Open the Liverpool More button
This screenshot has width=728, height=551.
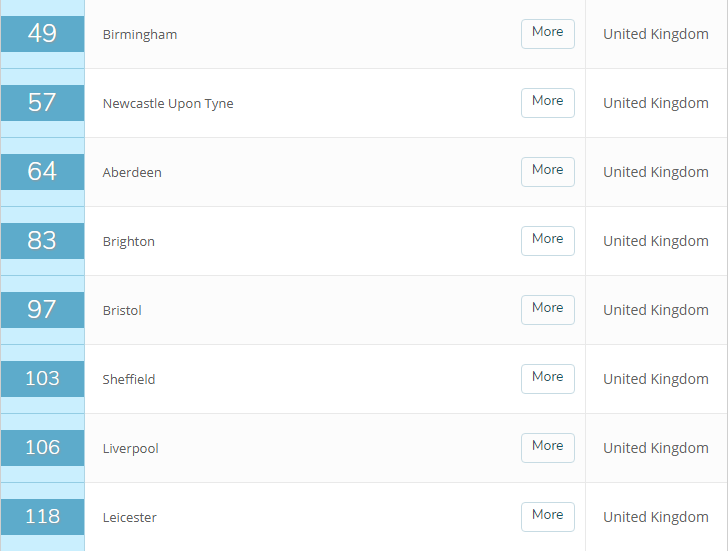[547, 447]
